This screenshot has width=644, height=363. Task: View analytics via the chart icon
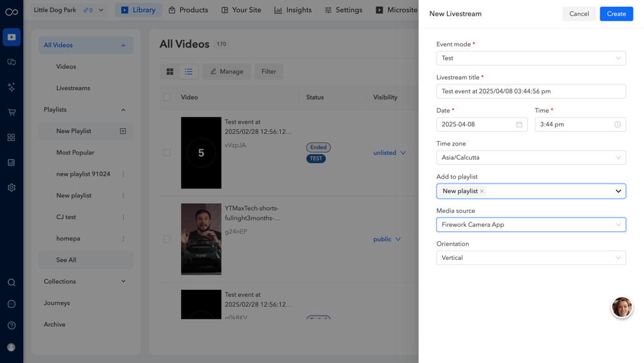coord(11,162)
